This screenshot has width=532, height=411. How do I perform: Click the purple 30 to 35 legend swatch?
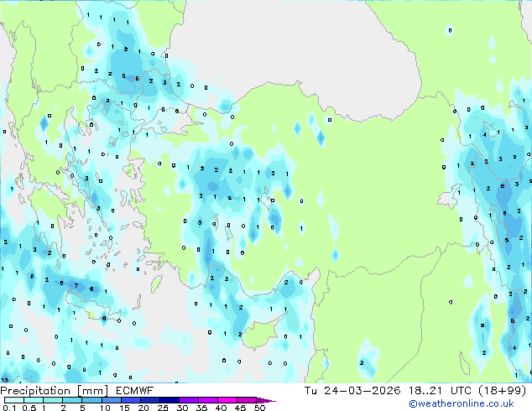(188, 400)
